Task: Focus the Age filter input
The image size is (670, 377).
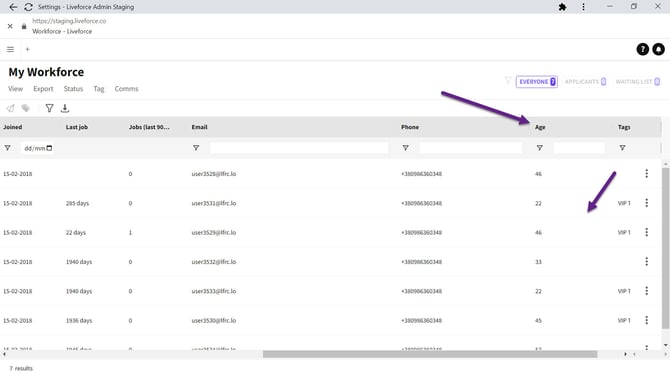Action: pyautogui.click(x=579, y=148)
